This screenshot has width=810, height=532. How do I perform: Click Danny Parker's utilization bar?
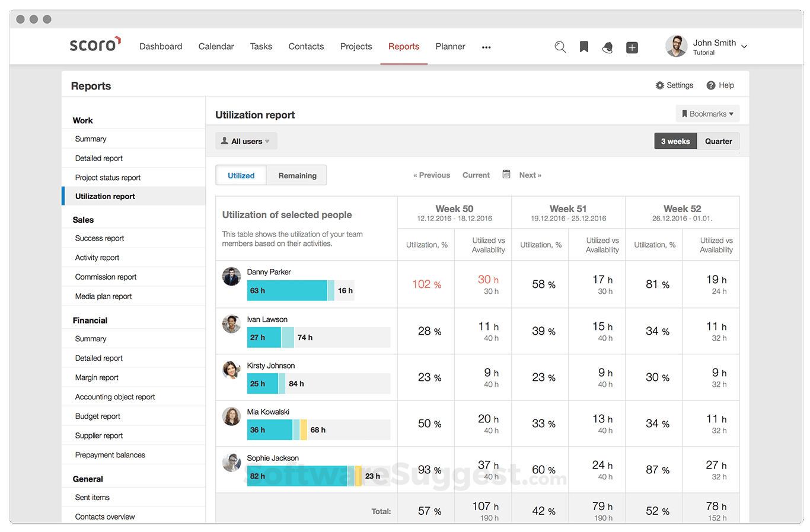tap(287, 290)
